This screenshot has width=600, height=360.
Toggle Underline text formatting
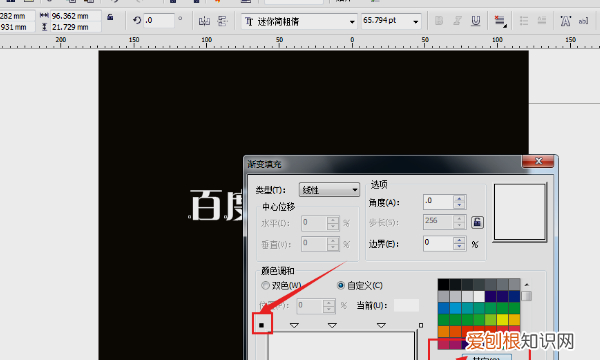(476, 21)
